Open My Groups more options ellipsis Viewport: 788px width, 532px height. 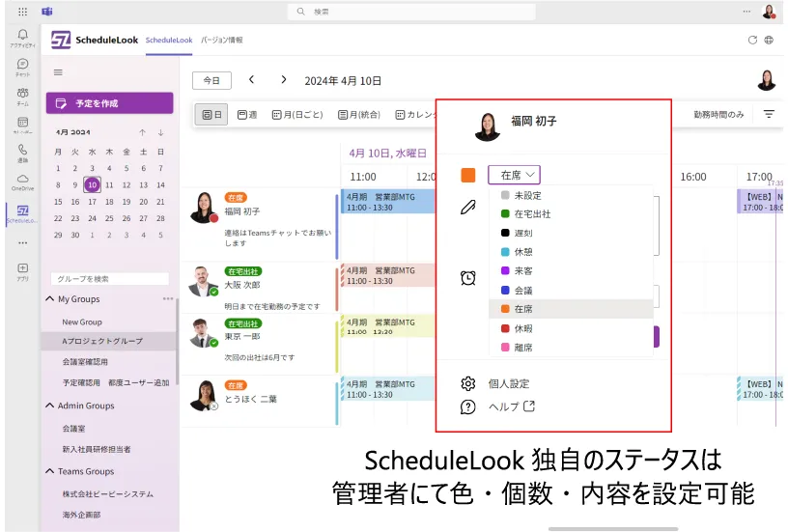click(x=168, y=299)
